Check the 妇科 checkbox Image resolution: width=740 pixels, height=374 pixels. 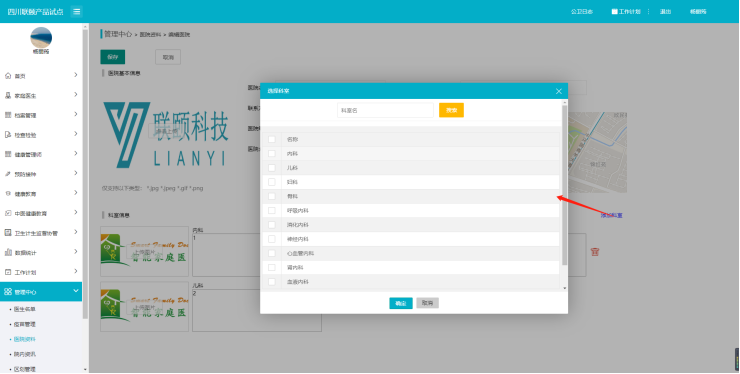tap(272, 182)
